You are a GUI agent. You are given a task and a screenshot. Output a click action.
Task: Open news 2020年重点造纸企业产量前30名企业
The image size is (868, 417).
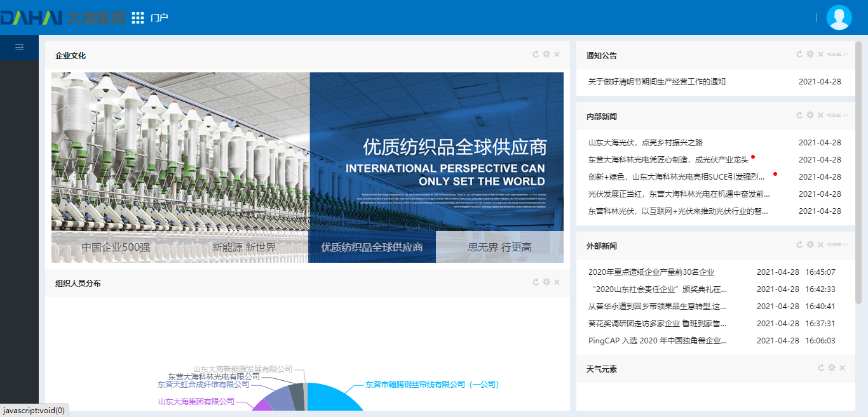tap(651, 272)
